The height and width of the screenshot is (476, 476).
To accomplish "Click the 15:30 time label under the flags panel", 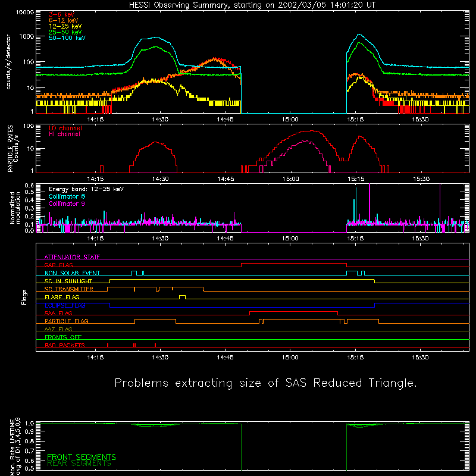I will click(x=420, y=358).
